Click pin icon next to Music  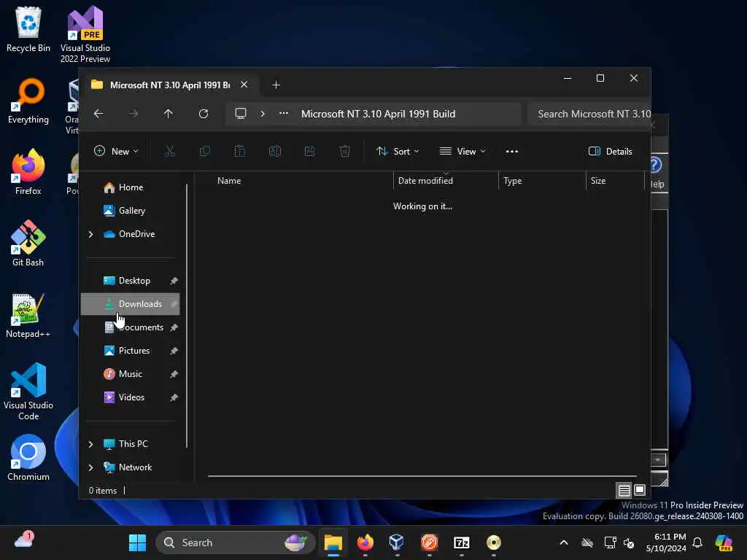(x=174, y=374)
